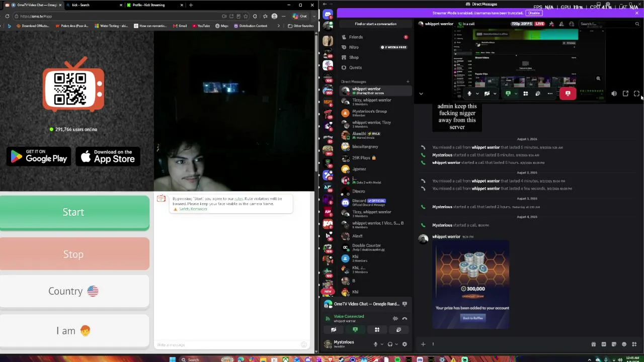644x362 pixels.
Task: Open the biscuitsngravy direct message
Action: coord(375,146)
